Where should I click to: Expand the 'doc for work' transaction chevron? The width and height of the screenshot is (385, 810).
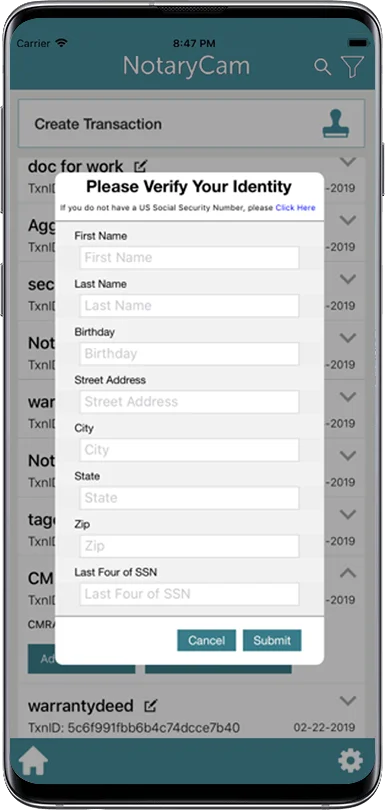[348, 162]
